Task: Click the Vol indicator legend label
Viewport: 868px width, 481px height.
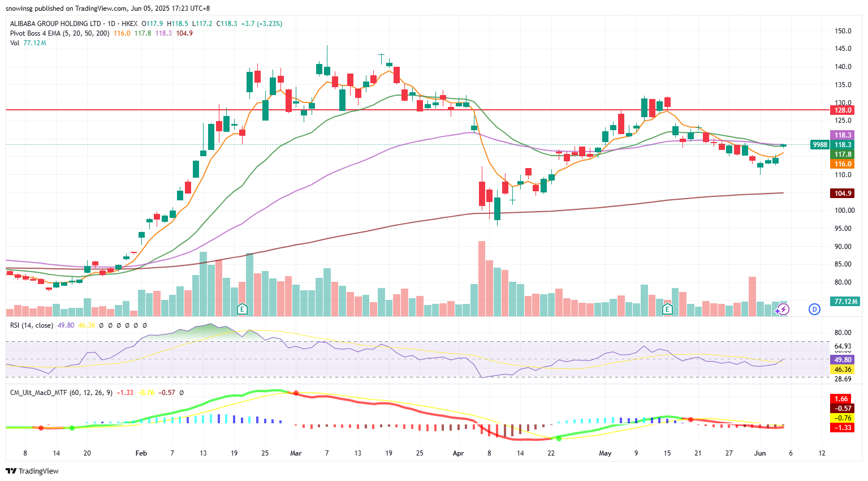Action: (15, 43)
